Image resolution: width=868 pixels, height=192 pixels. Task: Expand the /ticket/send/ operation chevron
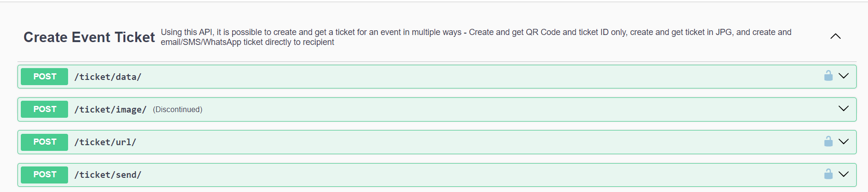[843, 174]
